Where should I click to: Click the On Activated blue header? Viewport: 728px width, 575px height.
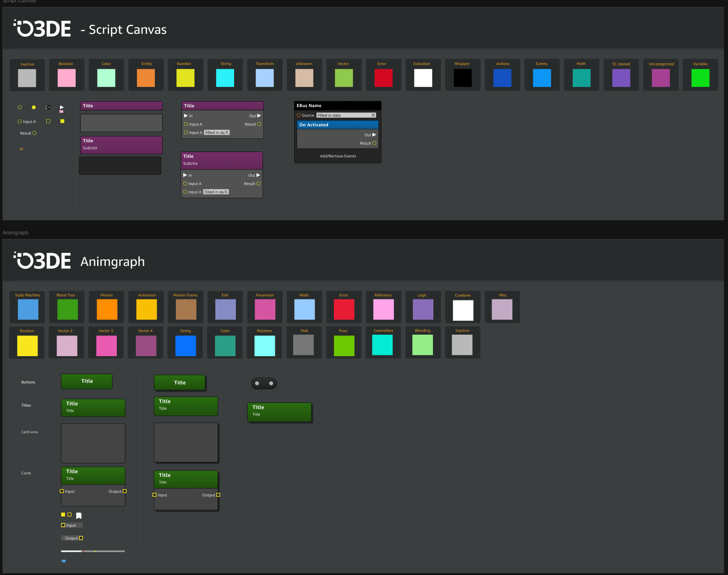tap(338, 125)
